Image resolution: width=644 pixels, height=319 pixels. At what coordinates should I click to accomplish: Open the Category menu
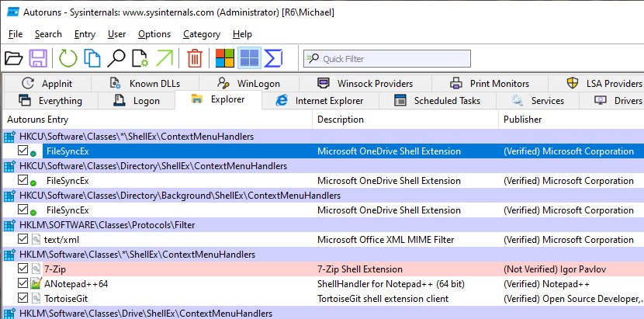click(202, 34)
